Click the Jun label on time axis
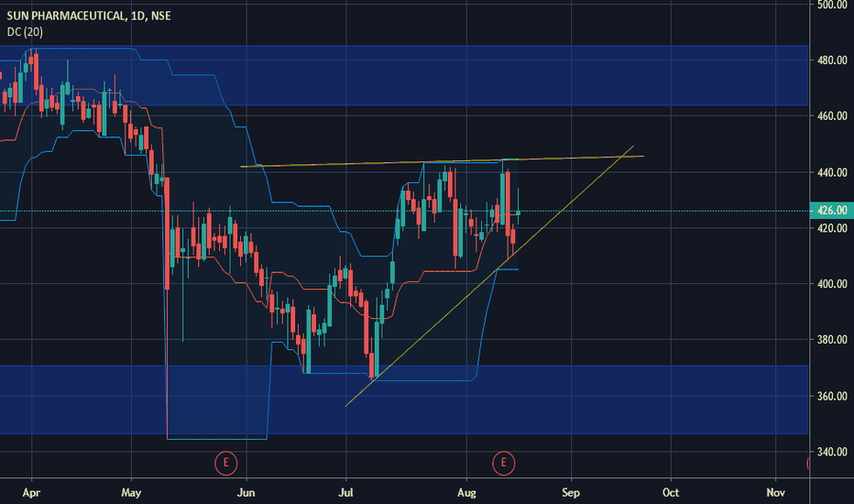The width and height of the screenshot is (854, 504). click(x=246, y=493)
